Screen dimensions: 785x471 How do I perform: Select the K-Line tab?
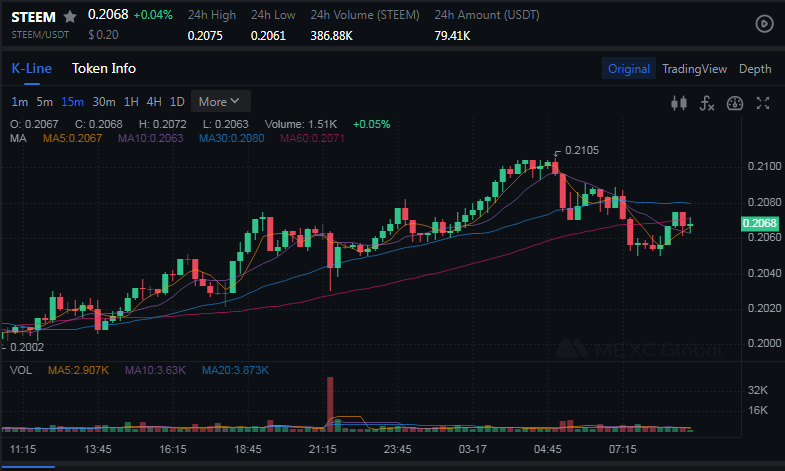tap(30, 68)
